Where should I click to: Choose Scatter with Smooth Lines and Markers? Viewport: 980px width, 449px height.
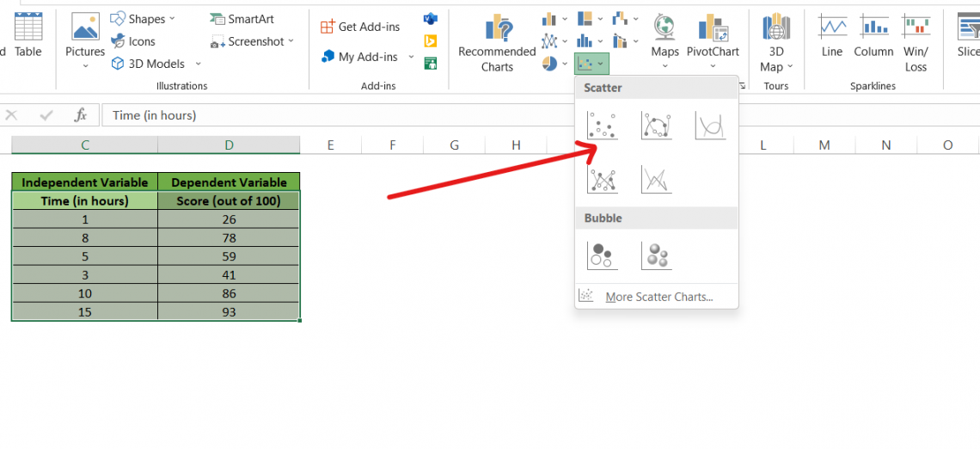(x=656, y=126)
